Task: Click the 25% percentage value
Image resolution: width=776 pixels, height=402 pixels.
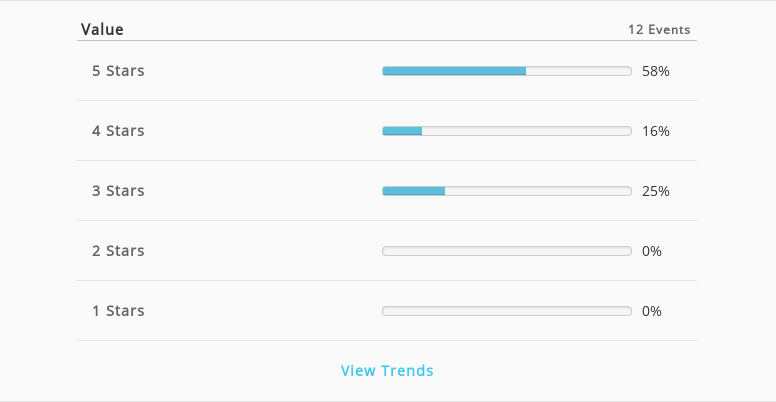Action: [656, 191]
